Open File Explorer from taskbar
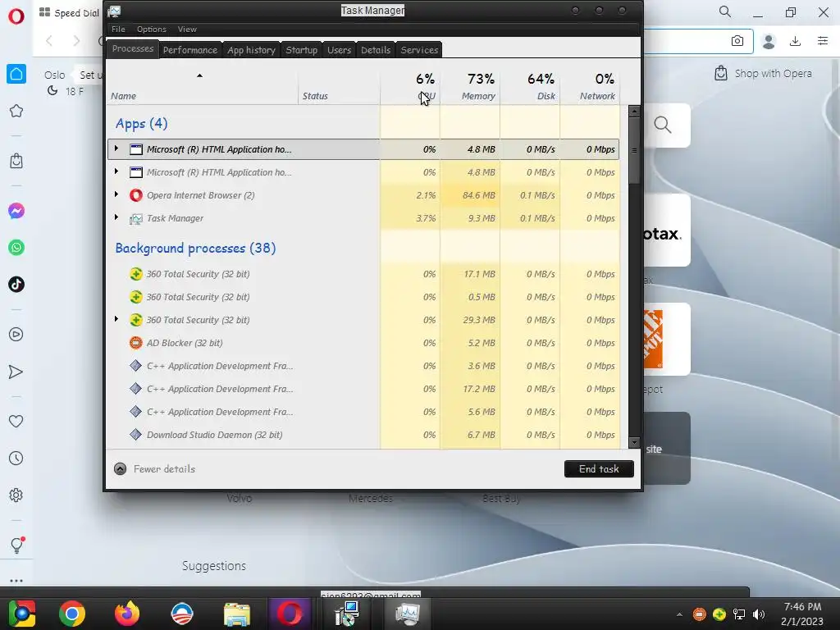 pos(237,614)
